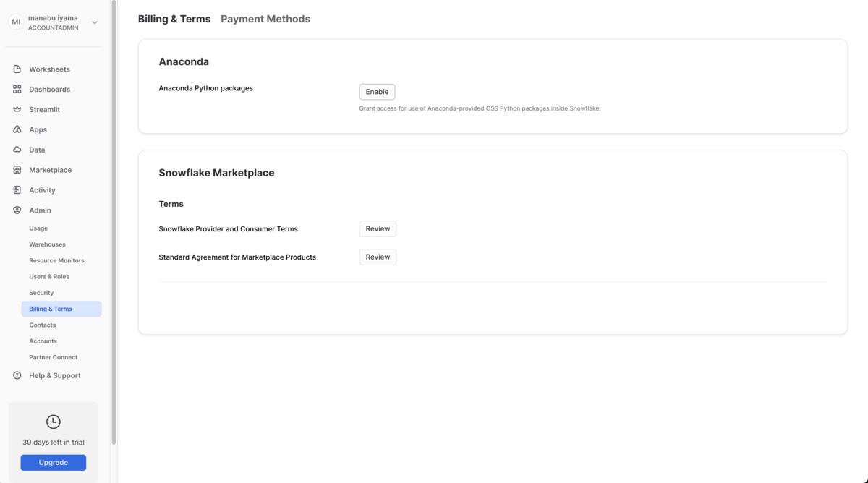Review Standard Agreement for Marketplace Products

click(378, 257)
